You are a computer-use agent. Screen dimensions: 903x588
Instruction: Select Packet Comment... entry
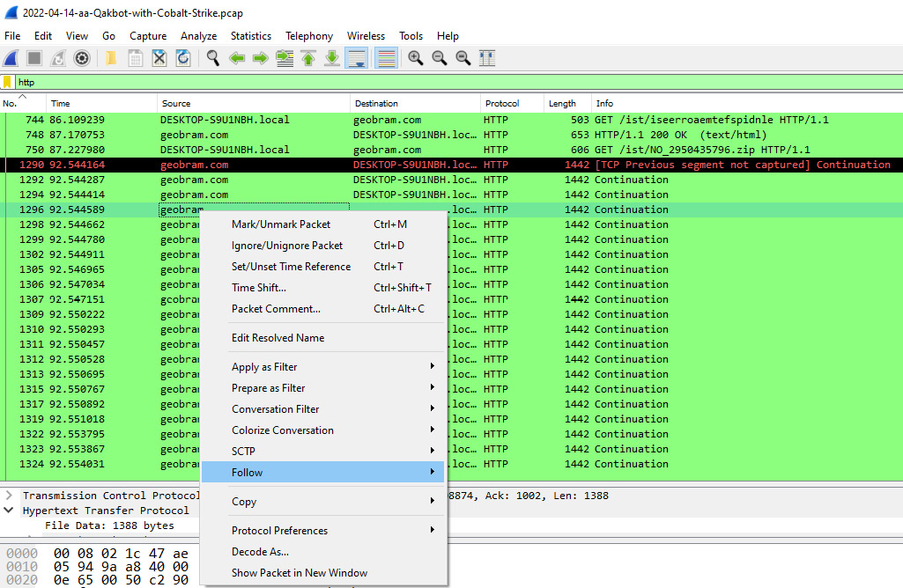(x=323, y=309)
